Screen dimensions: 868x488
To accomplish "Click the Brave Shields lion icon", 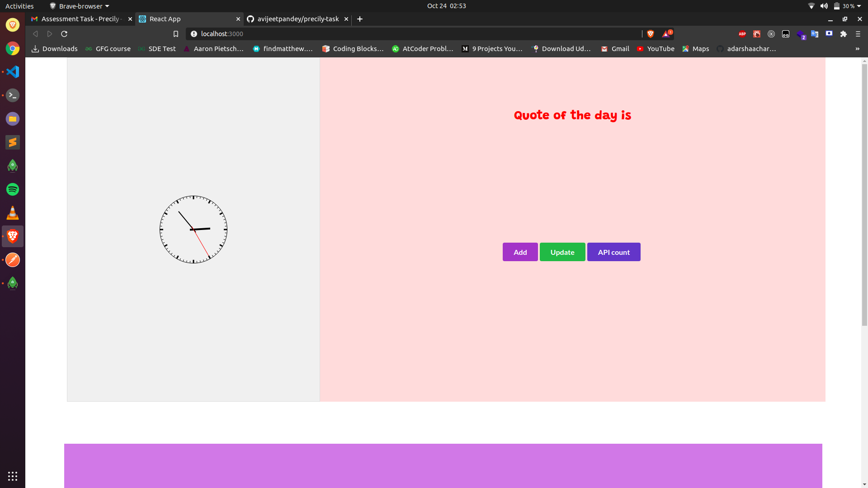I will [651, 34].
